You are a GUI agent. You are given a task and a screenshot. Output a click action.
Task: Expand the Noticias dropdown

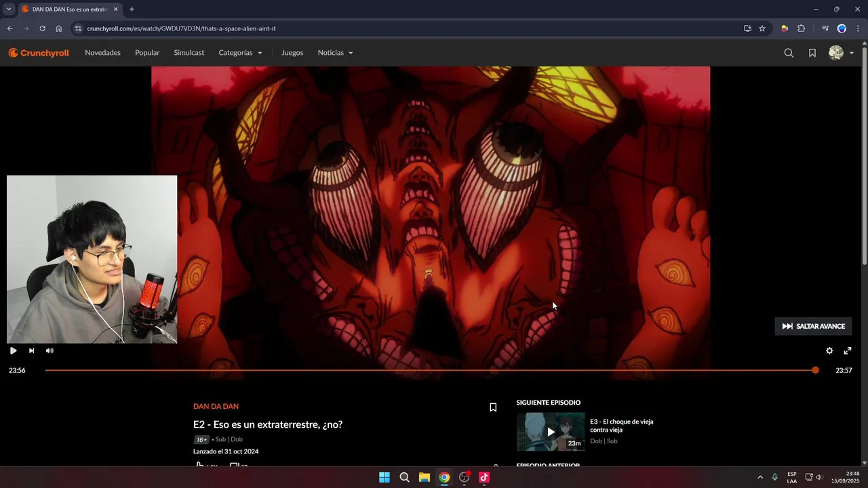pos(335,53)
